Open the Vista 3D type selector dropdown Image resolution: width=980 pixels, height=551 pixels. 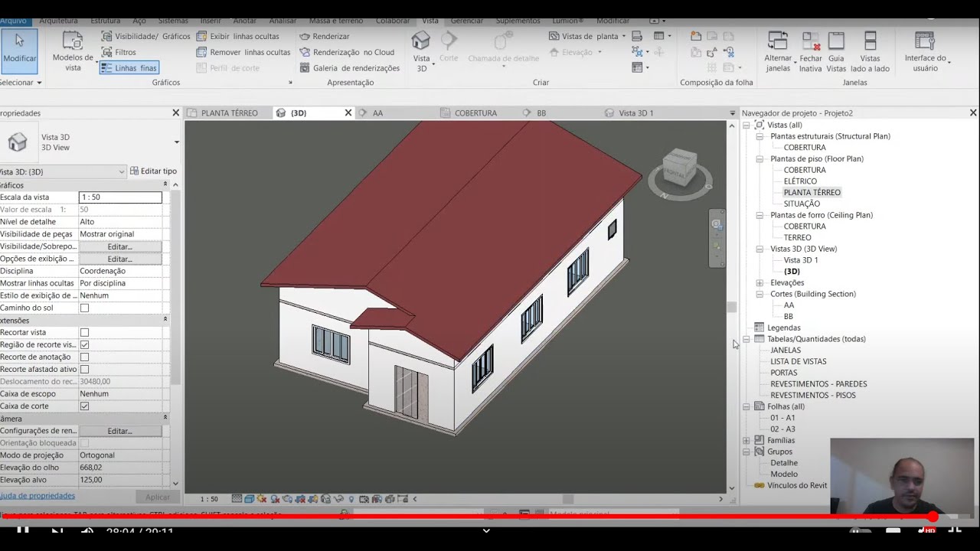click(x=177, y=142)
